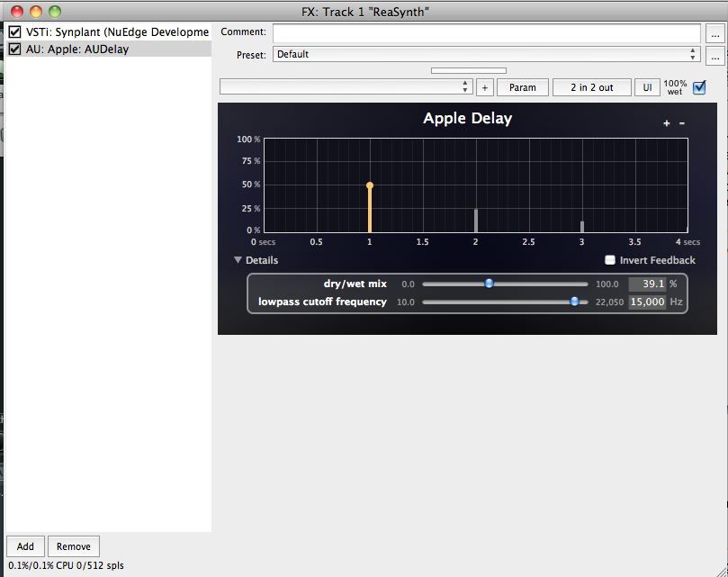Open the options button beside Preset dropdown
This screenshot has height=577, width=728.
[x=715, y=56]
